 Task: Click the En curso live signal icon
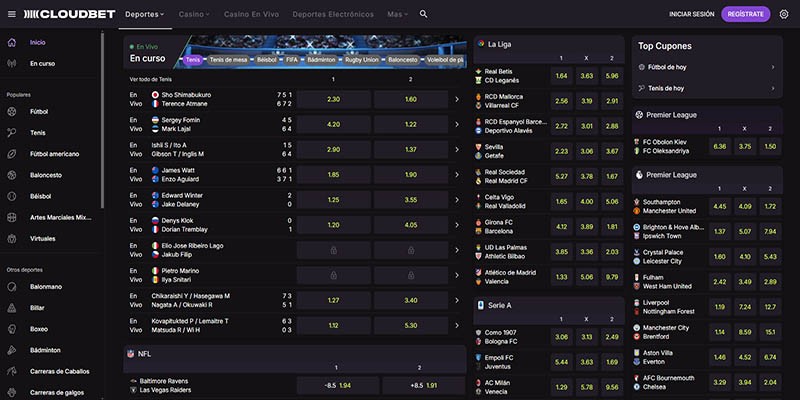coord(12,64)
